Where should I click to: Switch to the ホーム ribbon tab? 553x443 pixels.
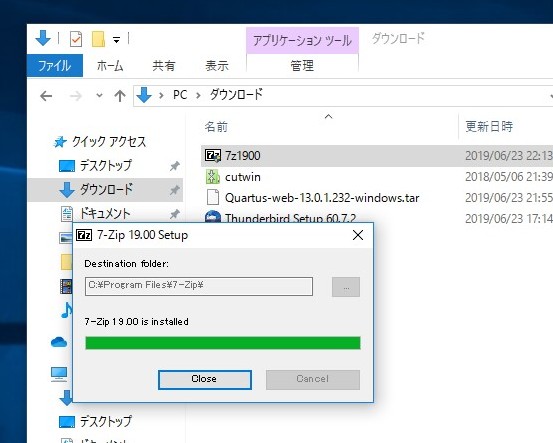(110, 66)
